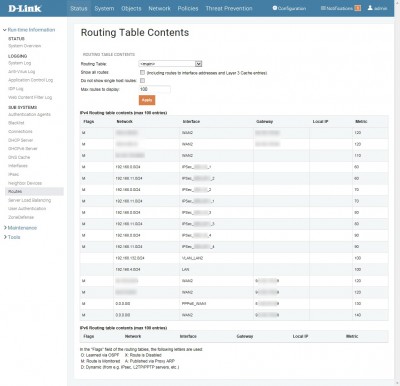
Task: Click the IPv6 Gateway column header
Action: point(245,336)
